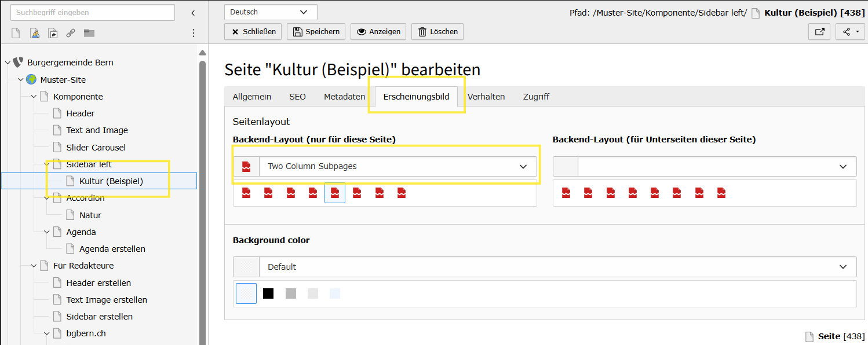Switch to the Verhalten tab

click(x=486, y=97)
